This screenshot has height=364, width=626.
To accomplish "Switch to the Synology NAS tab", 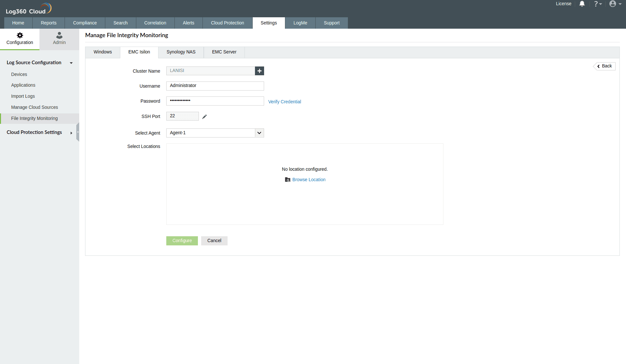I will (181, 52).
